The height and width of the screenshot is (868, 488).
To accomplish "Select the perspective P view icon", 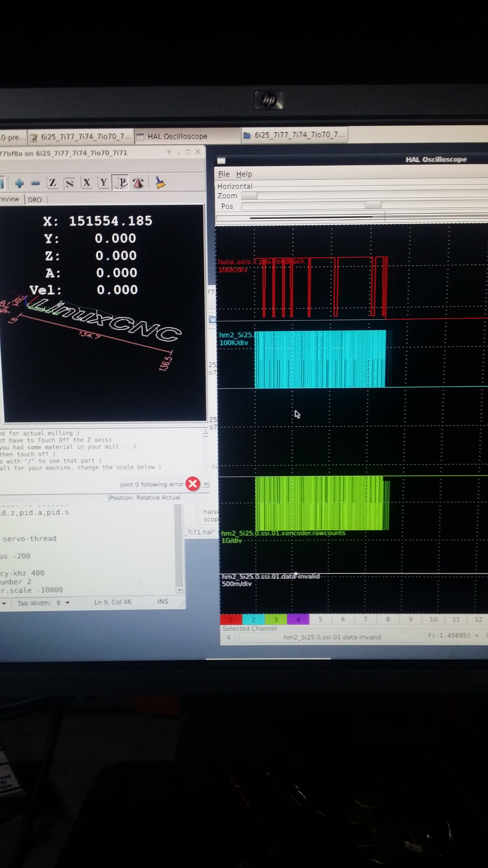I will coord(121,182).
